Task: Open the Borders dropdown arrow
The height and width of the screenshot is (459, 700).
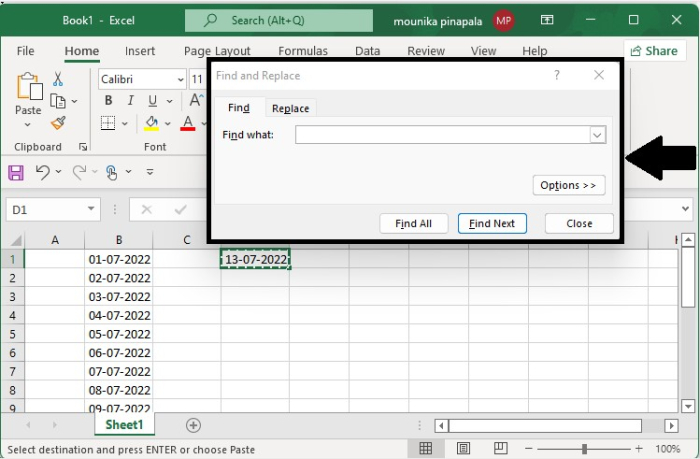Action: point(125,123)
